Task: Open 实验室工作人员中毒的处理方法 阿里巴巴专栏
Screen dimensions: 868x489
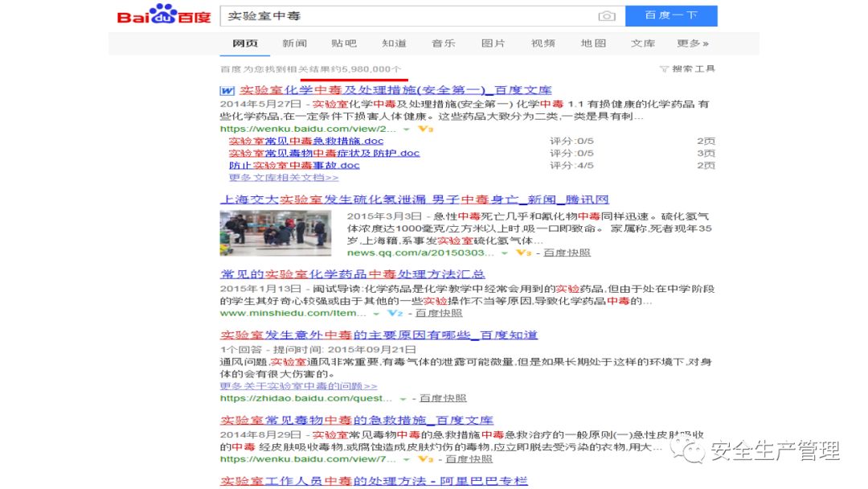Action: point(374,481)
